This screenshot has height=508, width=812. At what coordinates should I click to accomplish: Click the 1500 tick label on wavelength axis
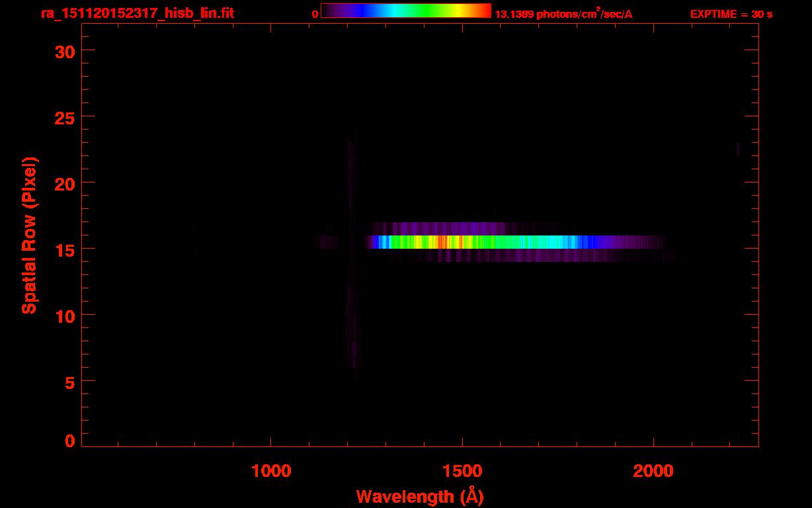coord(462,471)
